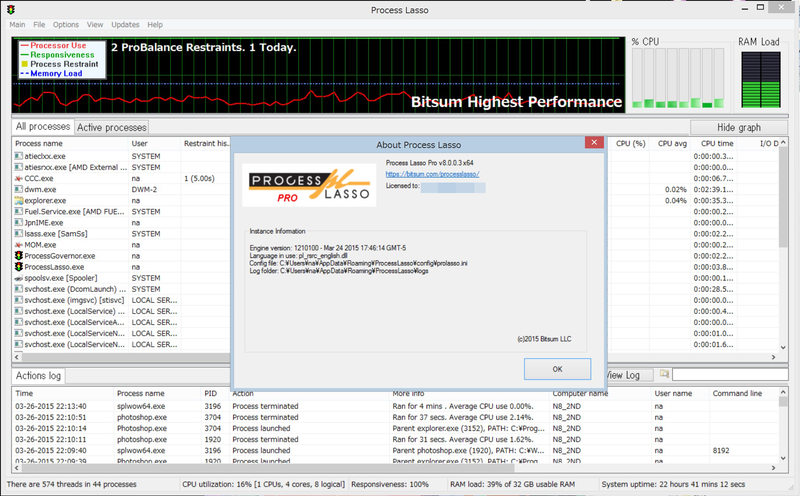800x496 pixels.
Task: Sort by CPU time column header
Action: coord(716,143)
